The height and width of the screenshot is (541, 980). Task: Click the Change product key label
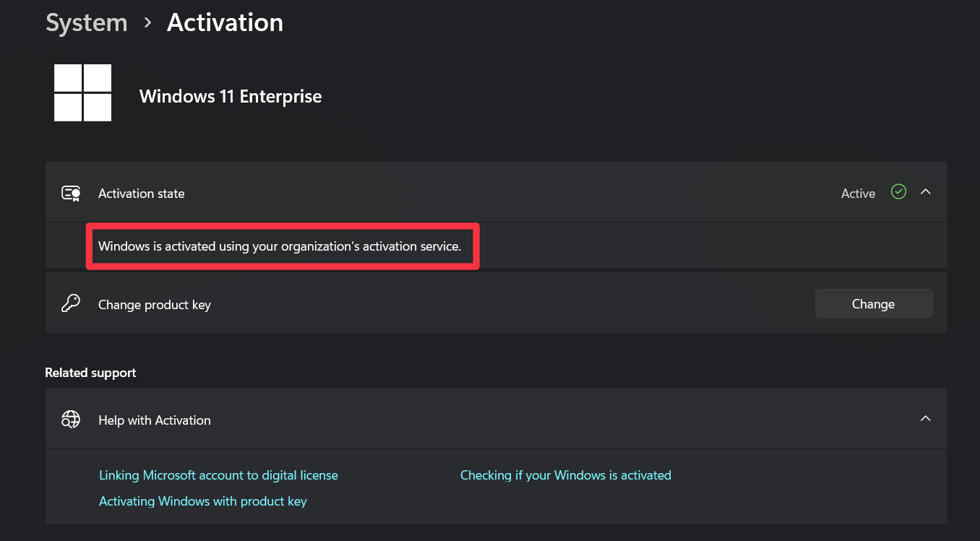[x=155, y=305]
